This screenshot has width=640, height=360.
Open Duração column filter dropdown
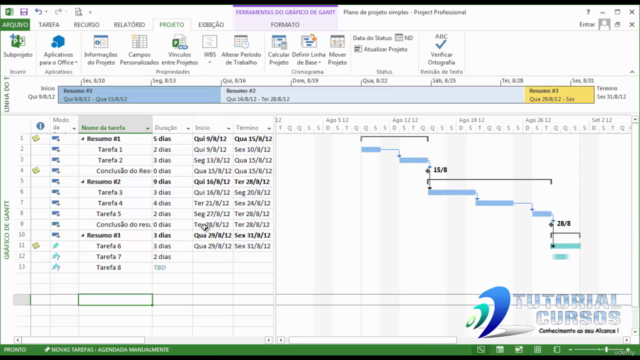click(x=188, y=128)
